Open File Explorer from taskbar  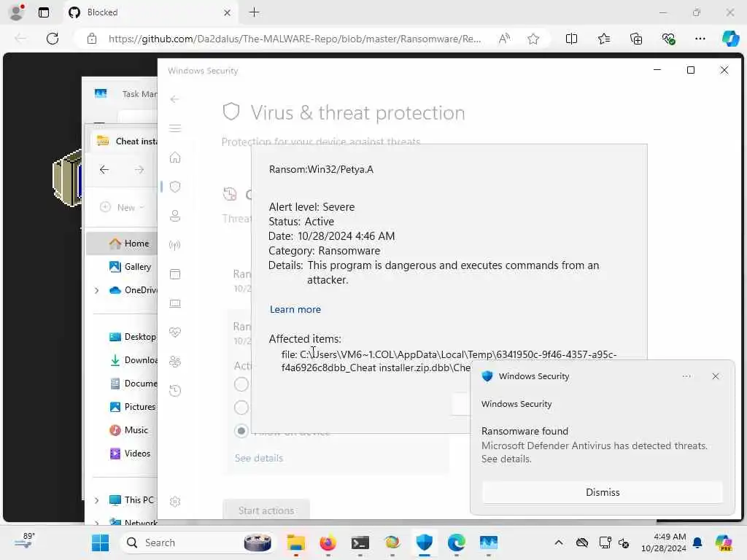tap(296, 542)
